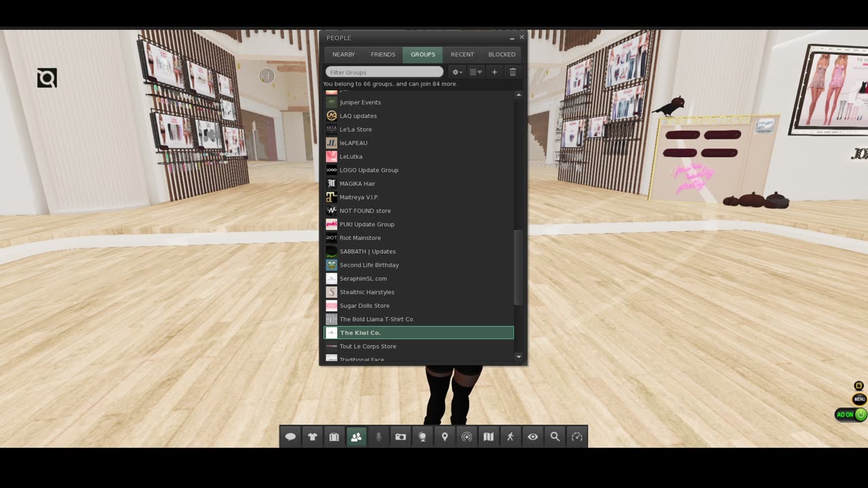Select LAQ updates group
This screenshot has height=488, width=868.
point(418,116)
